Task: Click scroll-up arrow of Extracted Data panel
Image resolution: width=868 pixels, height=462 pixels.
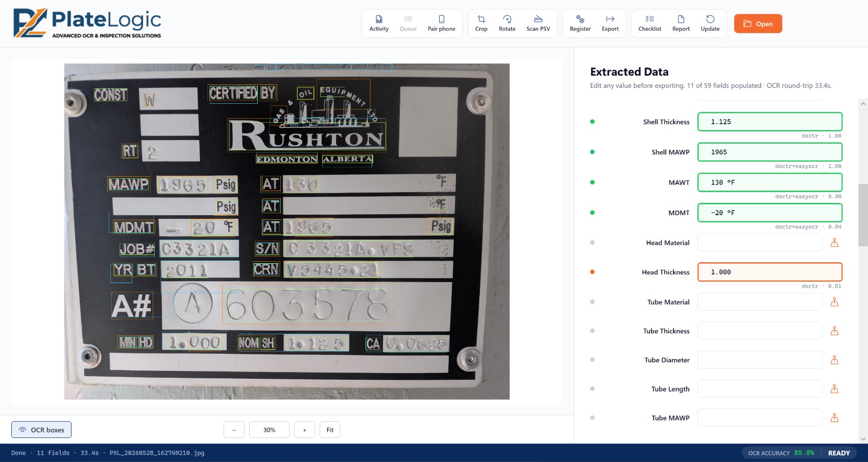Action: click(x=863, y=103)
